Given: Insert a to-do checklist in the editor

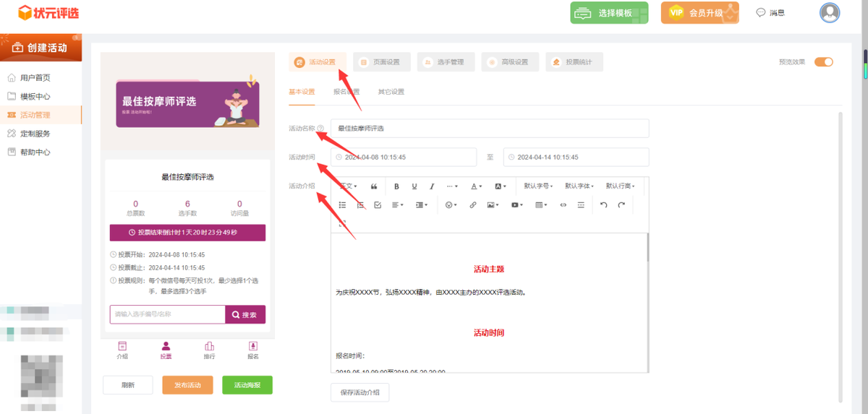Looking at the screenshot, I should coord(378,205).
